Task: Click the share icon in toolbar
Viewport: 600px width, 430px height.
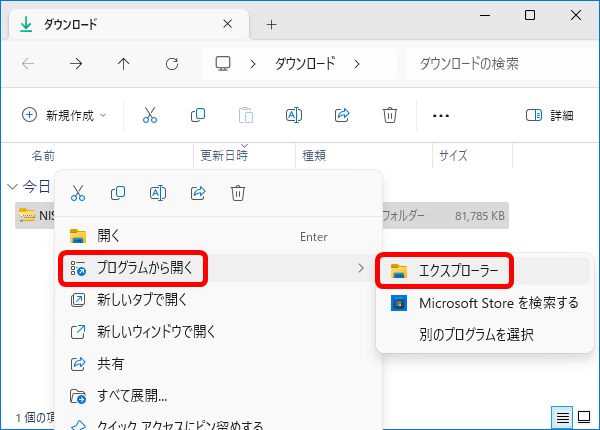Action: [x=342, y=115]
